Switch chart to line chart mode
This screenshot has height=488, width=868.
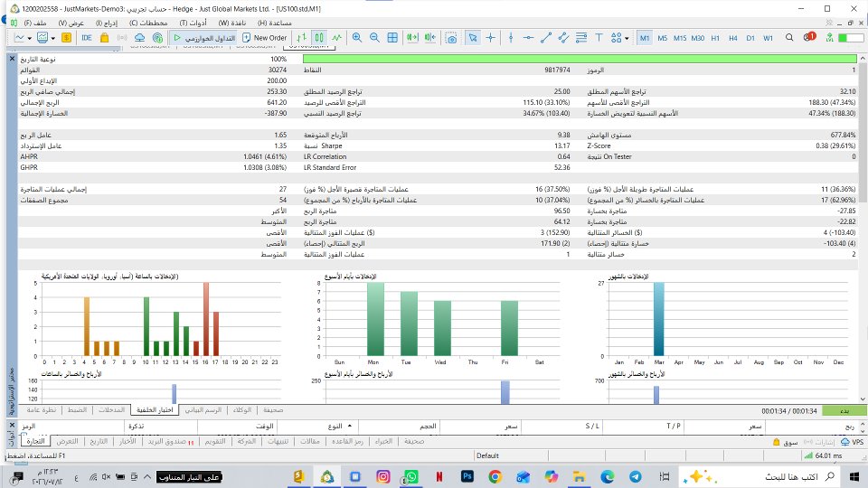click(337, 38)
